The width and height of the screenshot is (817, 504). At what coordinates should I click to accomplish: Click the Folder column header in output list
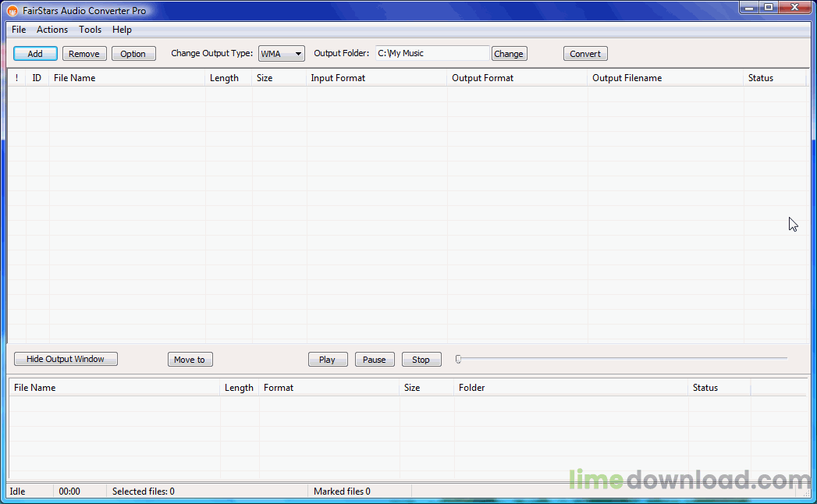pyautogui.click(x=571, y=388)
